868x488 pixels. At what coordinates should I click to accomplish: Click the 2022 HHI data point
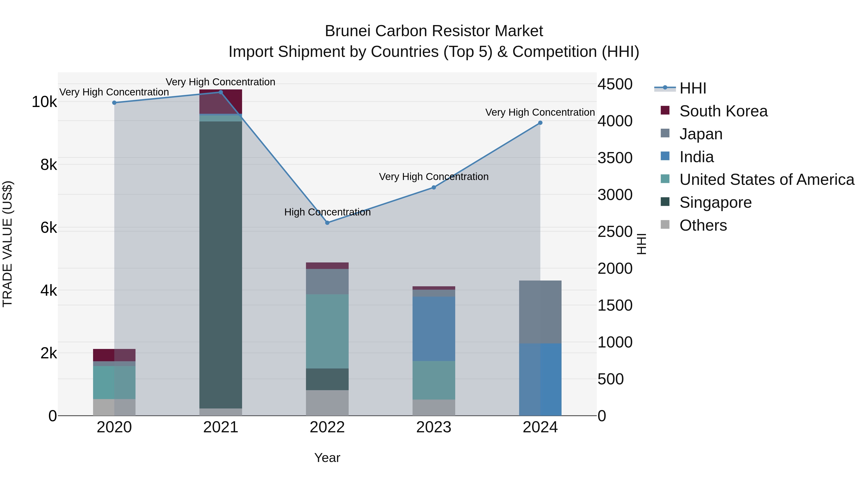327,223
